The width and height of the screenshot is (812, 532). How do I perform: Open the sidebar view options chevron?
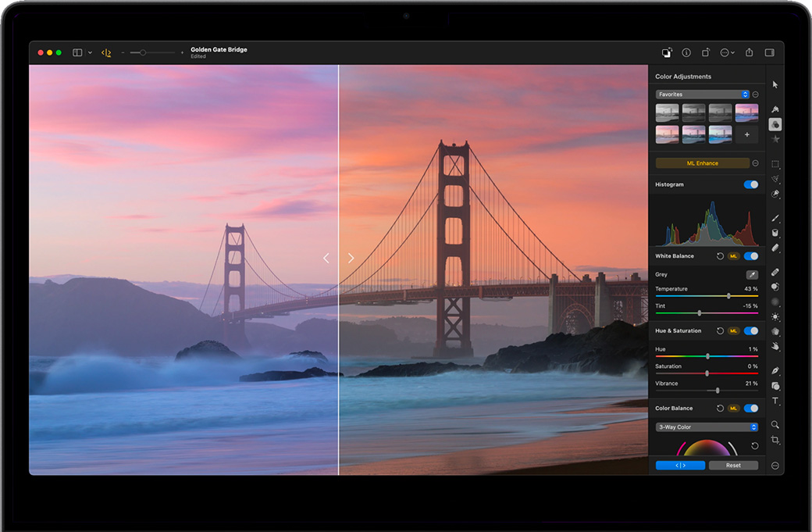[90, 52]
